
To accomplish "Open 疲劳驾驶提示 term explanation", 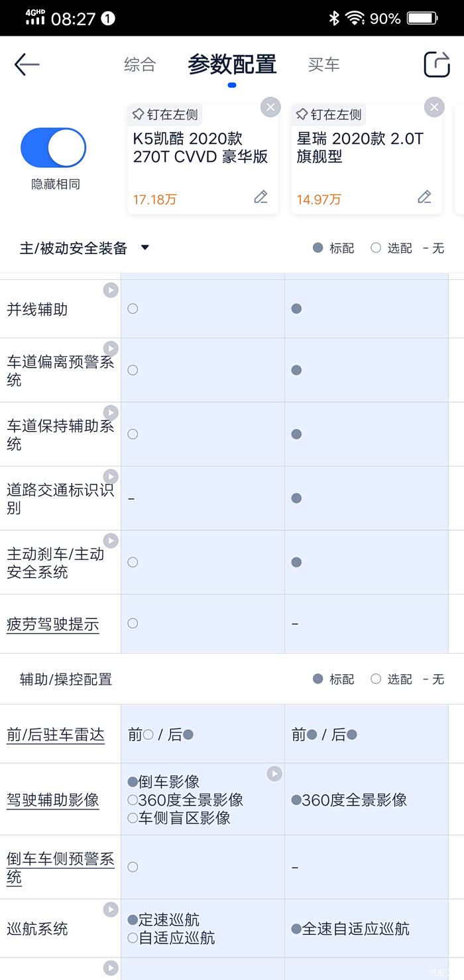I will (x=53, y=624).
